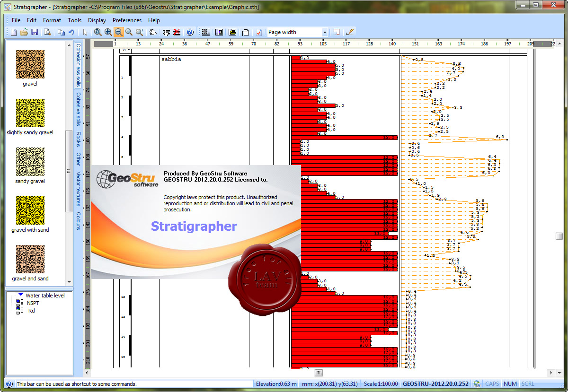Select NSPT in the tree
568x392 pixels.
[33, 303]
